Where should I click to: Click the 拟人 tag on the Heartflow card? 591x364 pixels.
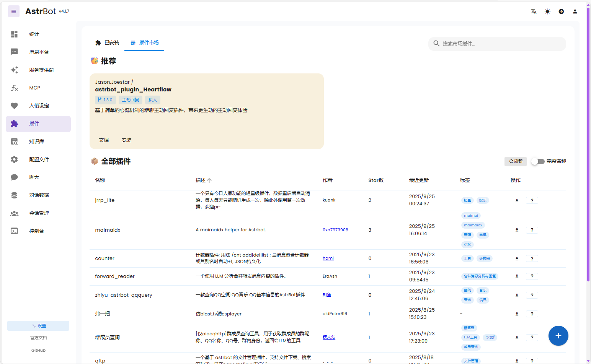point(153,100)
